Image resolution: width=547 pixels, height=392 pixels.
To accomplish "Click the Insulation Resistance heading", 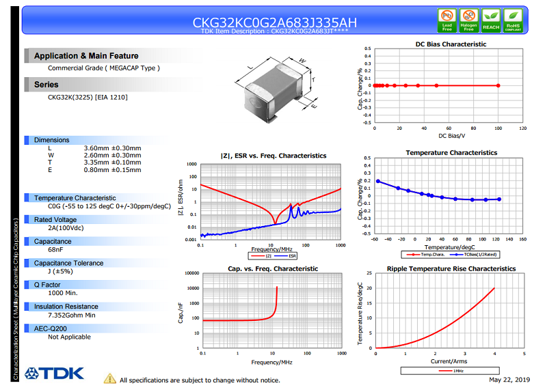I will coord(66,307).
